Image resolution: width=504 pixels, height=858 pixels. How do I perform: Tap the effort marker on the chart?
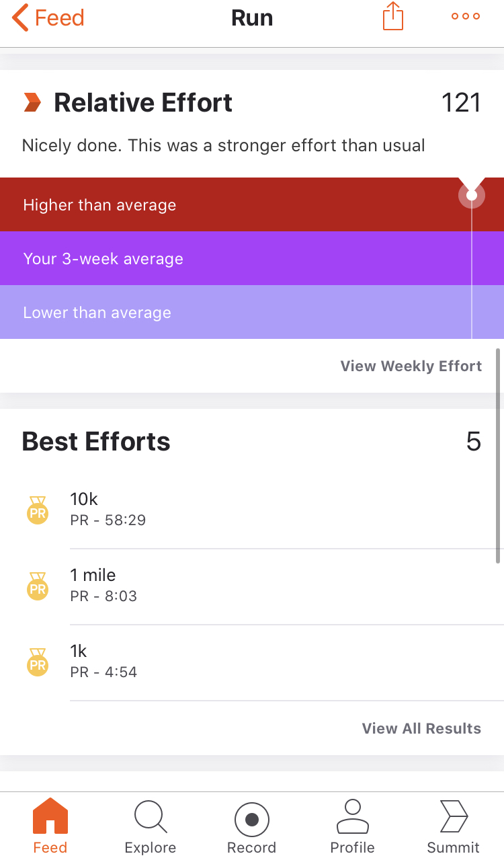(x=472, y=195)
